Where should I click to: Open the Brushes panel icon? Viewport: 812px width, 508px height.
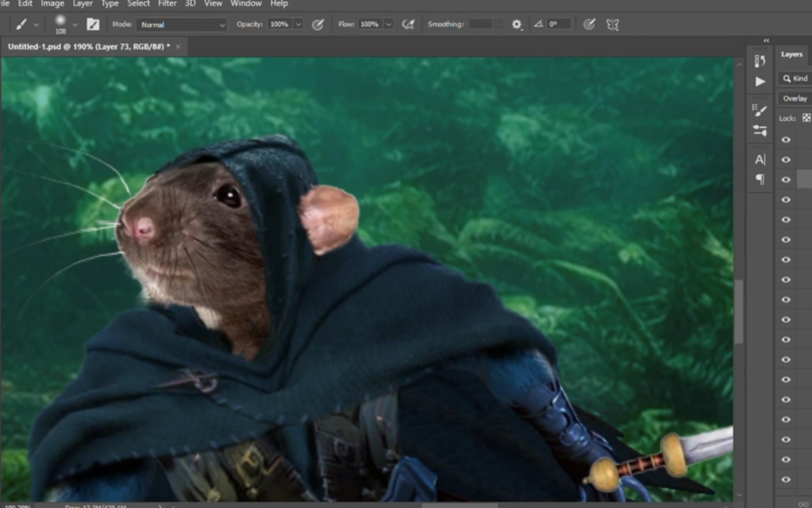[760, 130]
